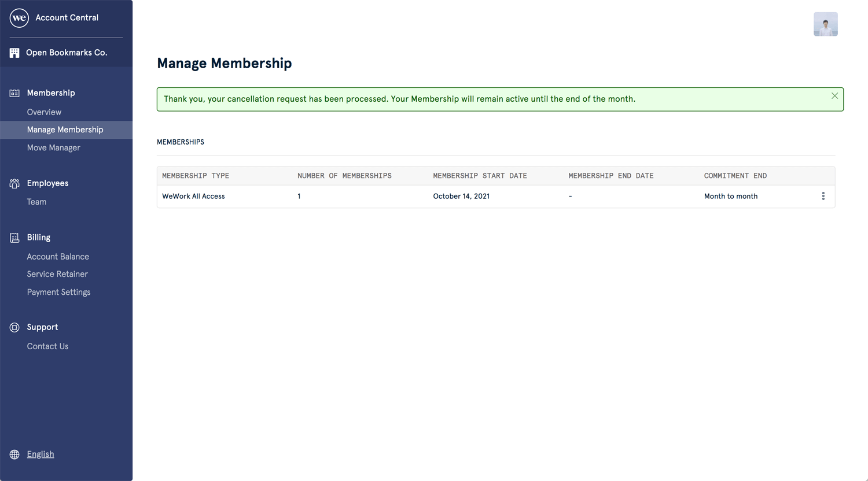Open the user profile avatar
The image size is (868, 481).
click(826, 24)
